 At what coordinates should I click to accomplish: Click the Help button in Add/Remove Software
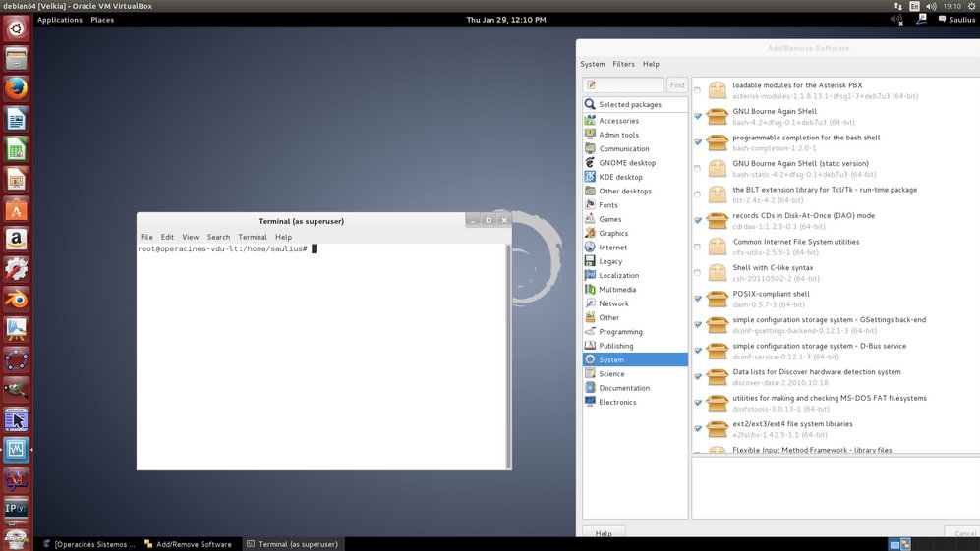pyautogui.click(x=604, y=533)
